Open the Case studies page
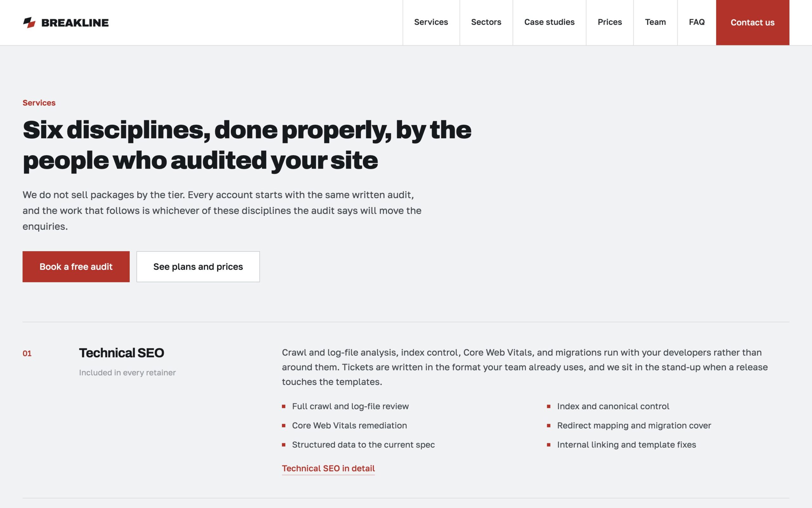The height and width of the screenshot is (508, 812). point(549,22)
